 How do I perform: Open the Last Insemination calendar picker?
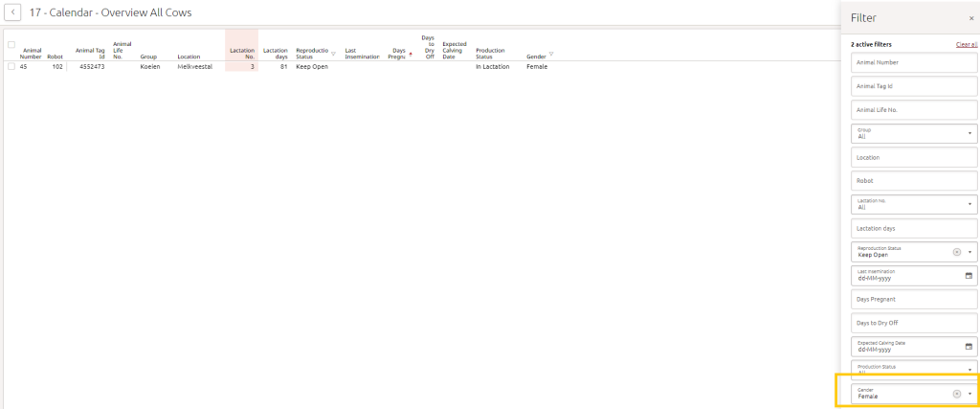(x=969, y=275)
